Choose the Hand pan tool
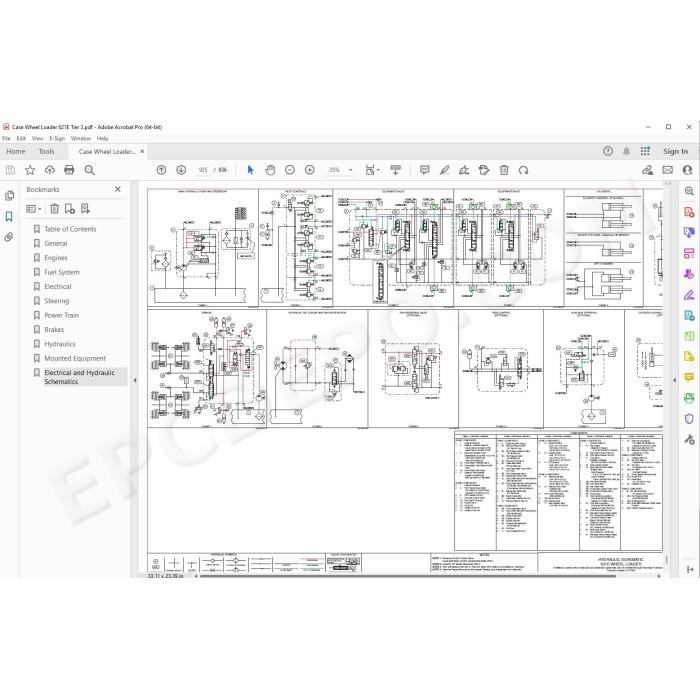This screenshot has width=700, height=700. 270,170
